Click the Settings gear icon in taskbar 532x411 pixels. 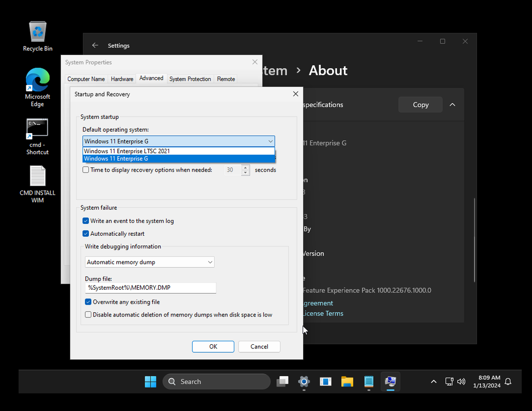[x=304, y=382]
